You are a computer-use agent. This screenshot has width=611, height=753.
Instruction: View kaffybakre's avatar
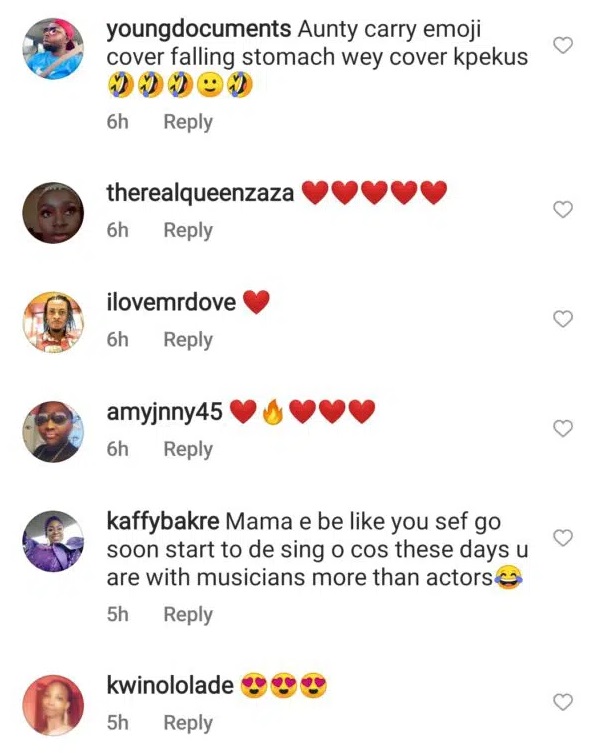(x=52, y=541)
